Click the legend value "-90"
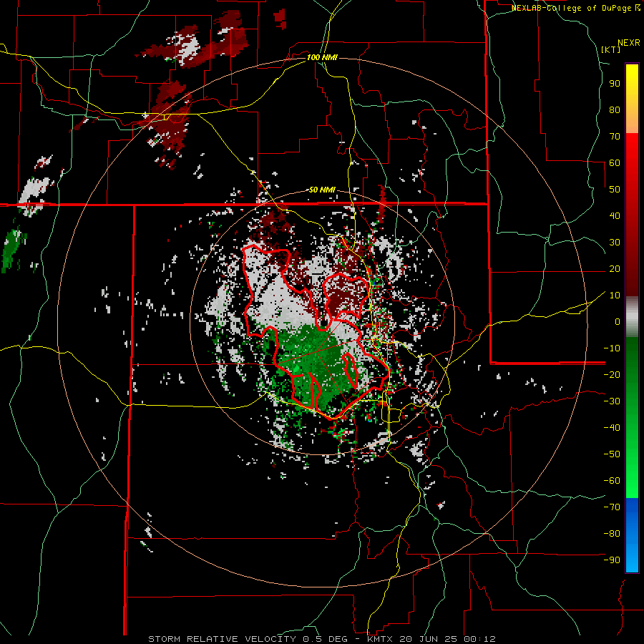Screen dimensions: 644x644 coord(612,560)
